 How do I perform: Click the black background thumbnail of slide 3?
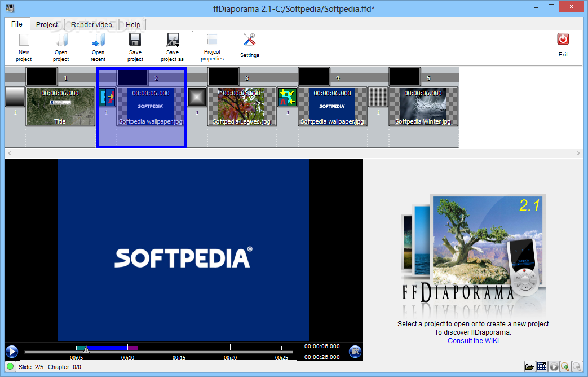pos(223,77)
